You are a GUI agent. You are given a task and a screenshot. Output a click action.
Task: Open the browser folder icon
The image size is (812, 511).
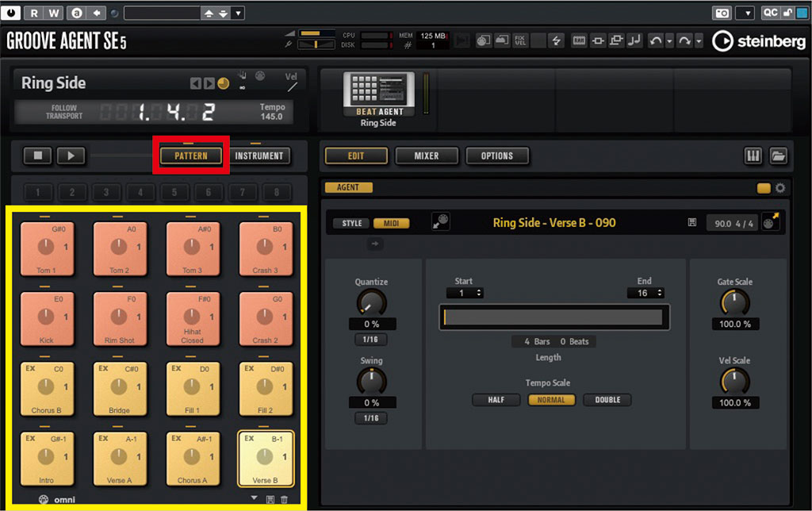coord(779,156)
